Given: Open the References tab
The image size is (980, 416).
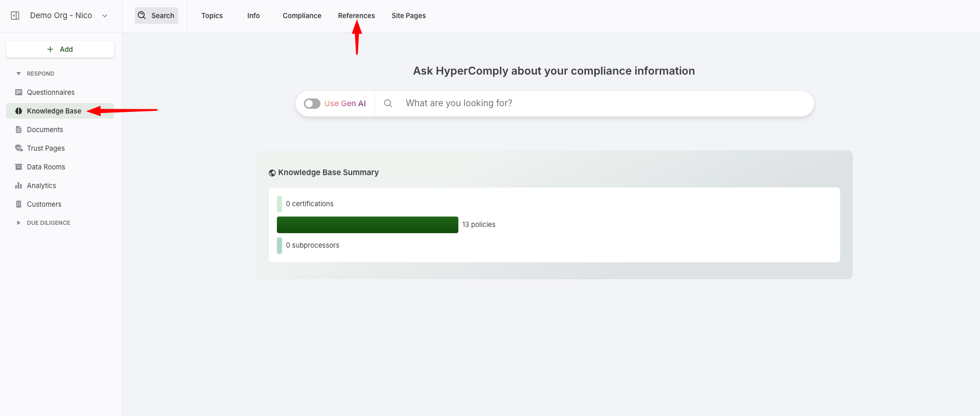Looking at the screenshot, I should click(357, 16).
